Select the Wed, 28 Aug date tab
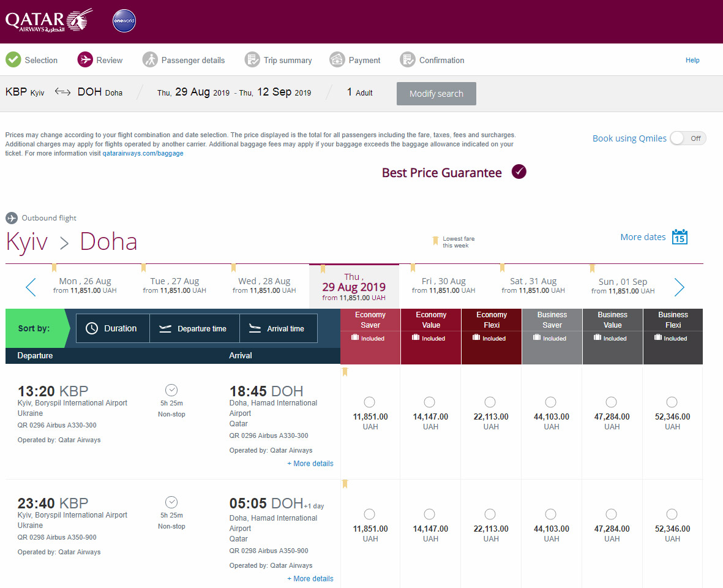 tap(264, 285)
